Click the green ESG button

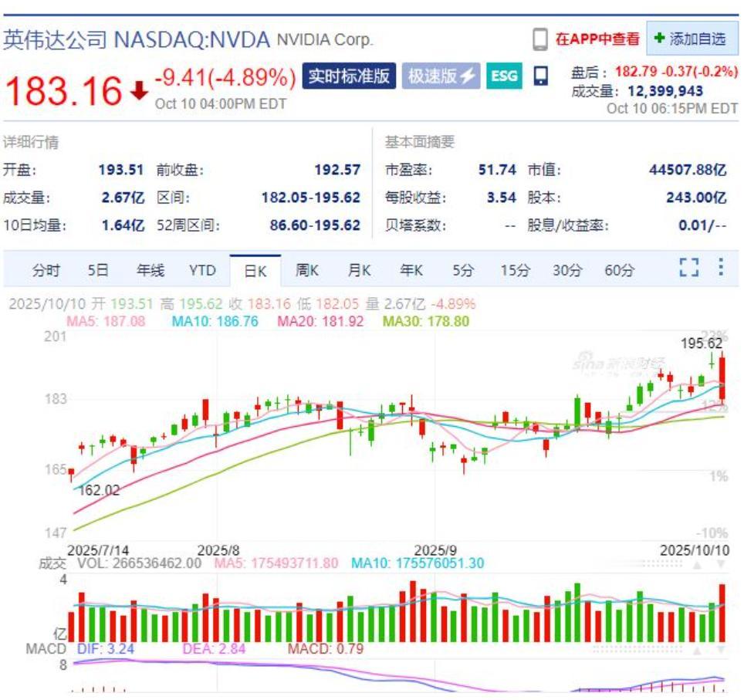click(x=504, y=76)
